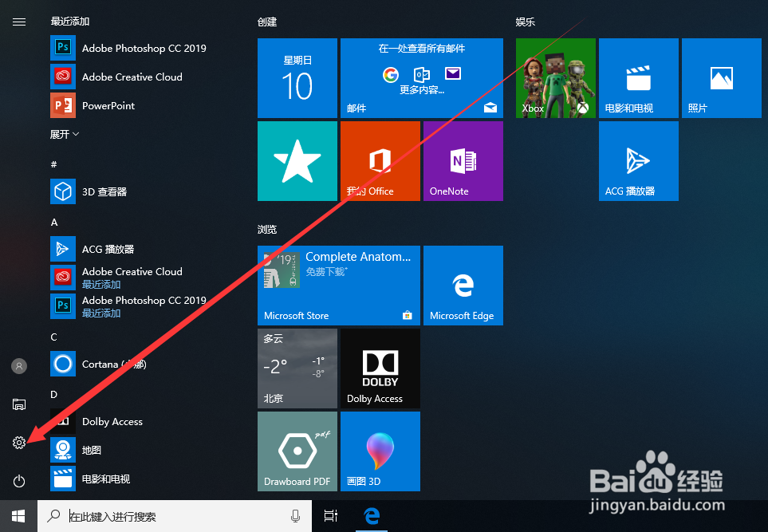Open 我的 Office tile
The width and height of the screenshot is (768, 532).
[380, 161]
